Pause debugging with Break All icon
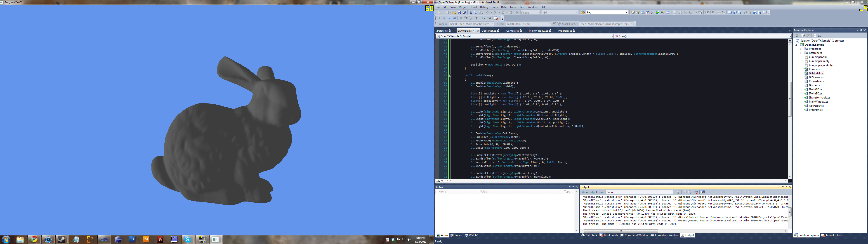This screenshot has width=868, height=244. (x=444, y=18)
